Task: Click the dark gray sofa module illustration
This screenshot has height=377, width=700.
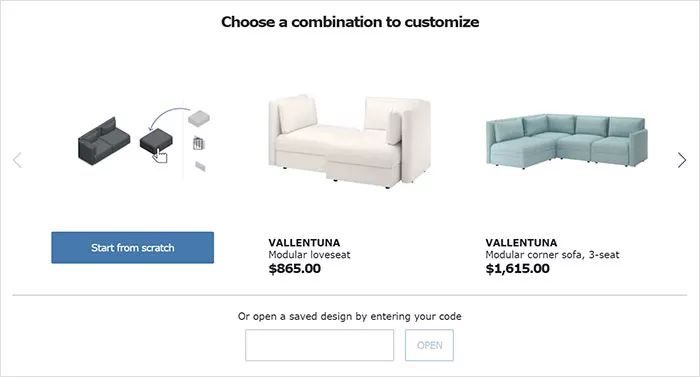Action: (x=104, y=141)
